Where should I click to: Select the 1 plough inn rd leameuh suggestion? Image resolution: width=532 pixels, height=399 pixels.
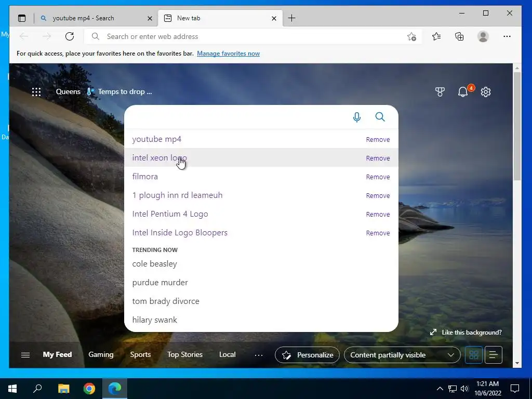tap(178, 195)
